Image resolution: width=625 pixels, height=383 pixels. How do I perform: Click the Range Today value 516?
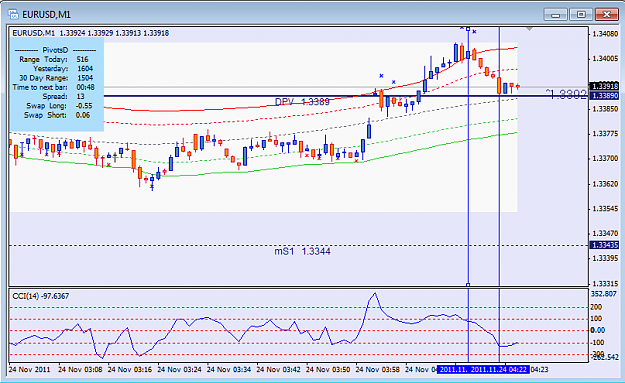pos(83,59)
